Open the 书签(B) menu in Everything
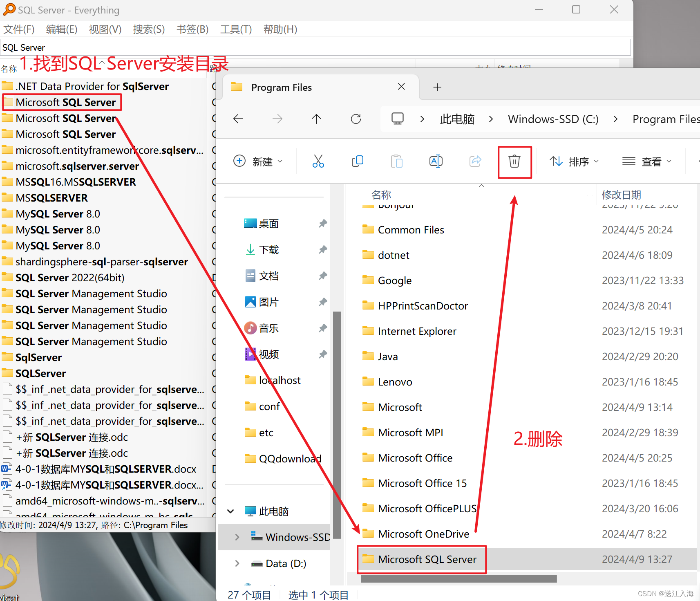 click(x=192, y=29)
